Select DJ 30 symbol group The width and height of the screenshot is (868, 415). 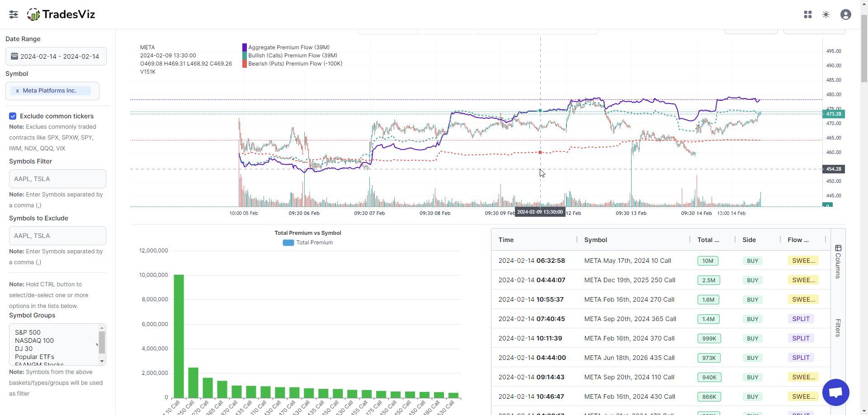pyautogui.click(x=24, y=349)
